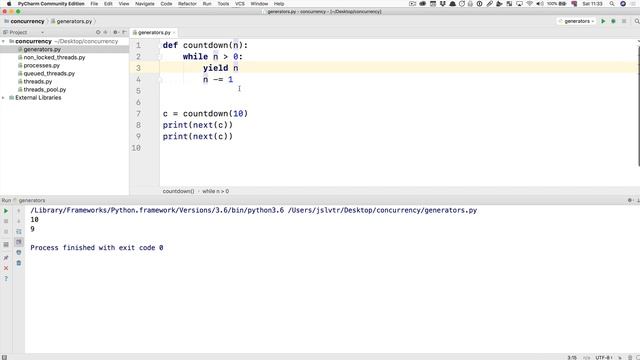Click the generators.py file path link in console
The width and height of the screenshot is (640, 360).
click(x=382, y=210)
